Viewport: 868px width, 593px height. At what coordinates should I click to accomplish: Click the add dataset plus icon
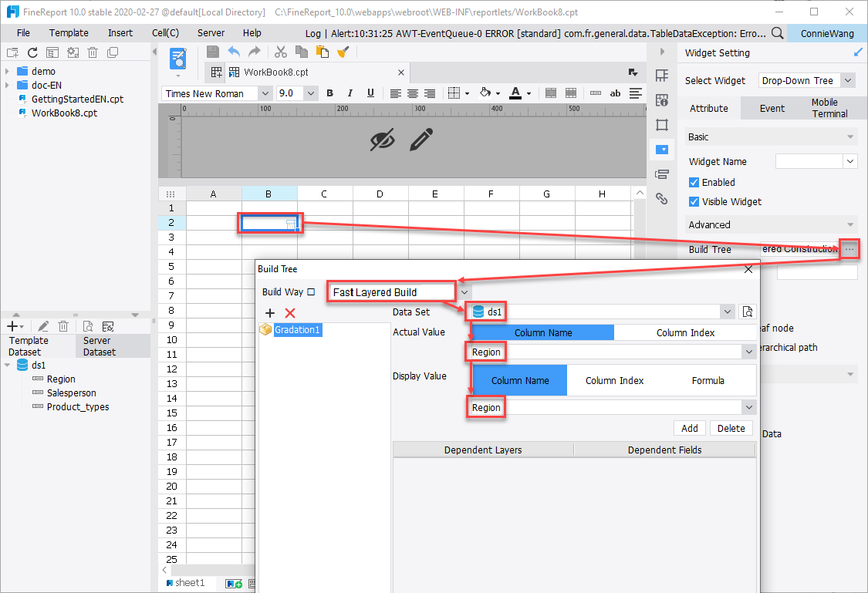tap(12, 325)
